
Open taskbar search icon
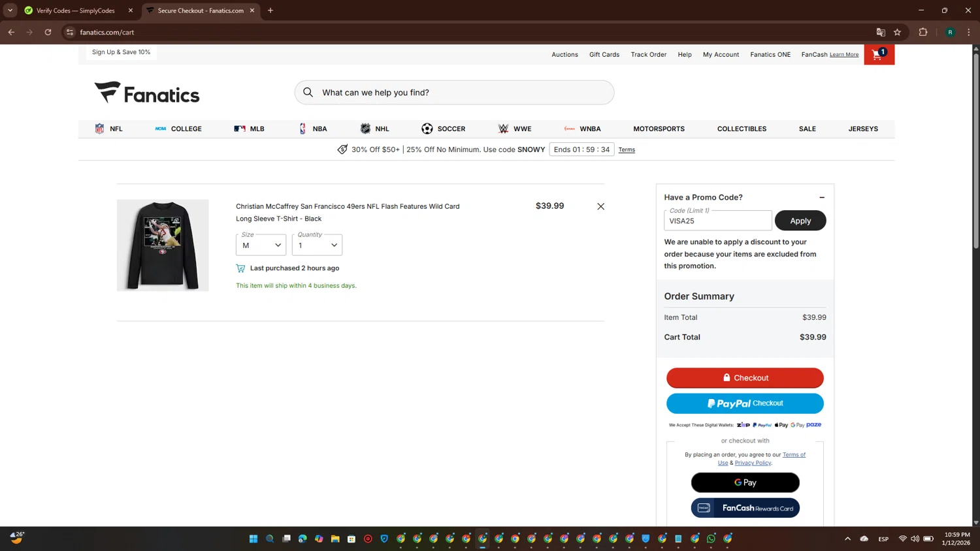(x=270, y=539)
